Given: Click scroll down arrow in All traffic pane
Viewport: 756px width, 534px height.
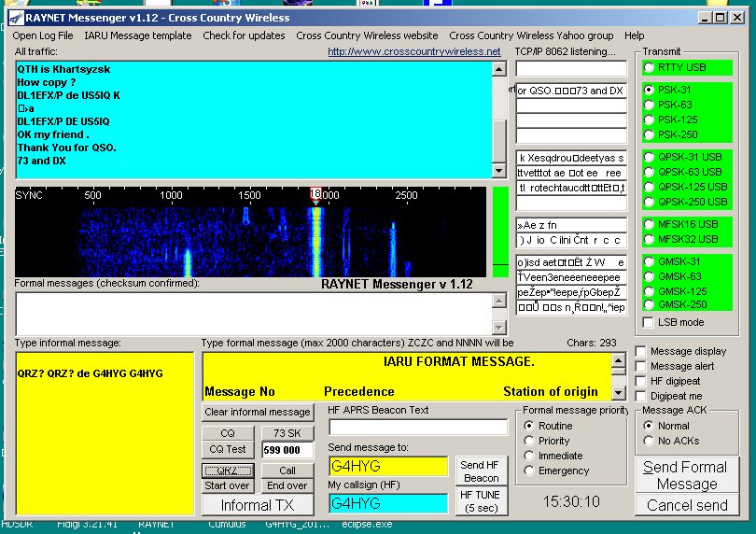Looking at the screenshot, I should pos(499,171).
